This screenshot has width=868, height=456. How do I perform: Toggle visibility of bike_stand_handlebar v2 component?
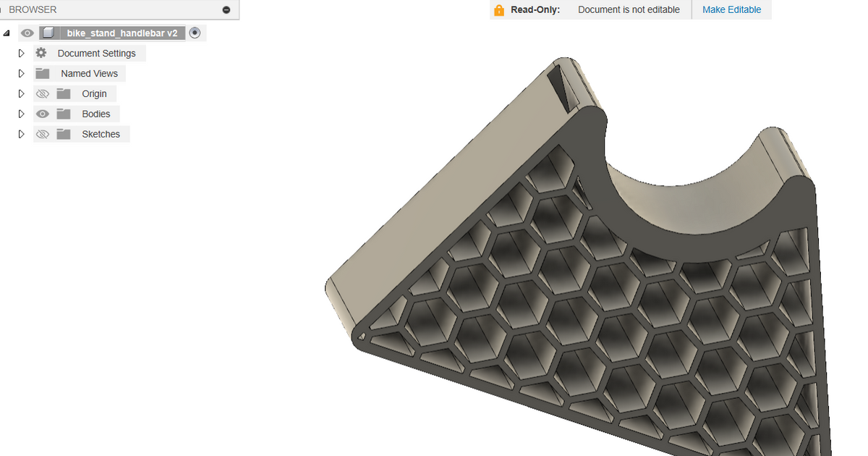coord(27,33)
